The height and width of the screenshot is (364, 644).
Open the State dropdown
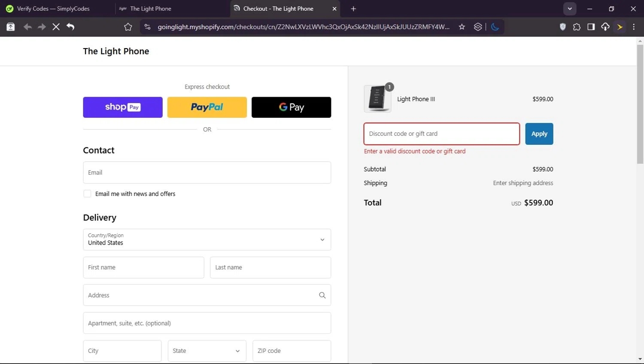coord(207,351)
